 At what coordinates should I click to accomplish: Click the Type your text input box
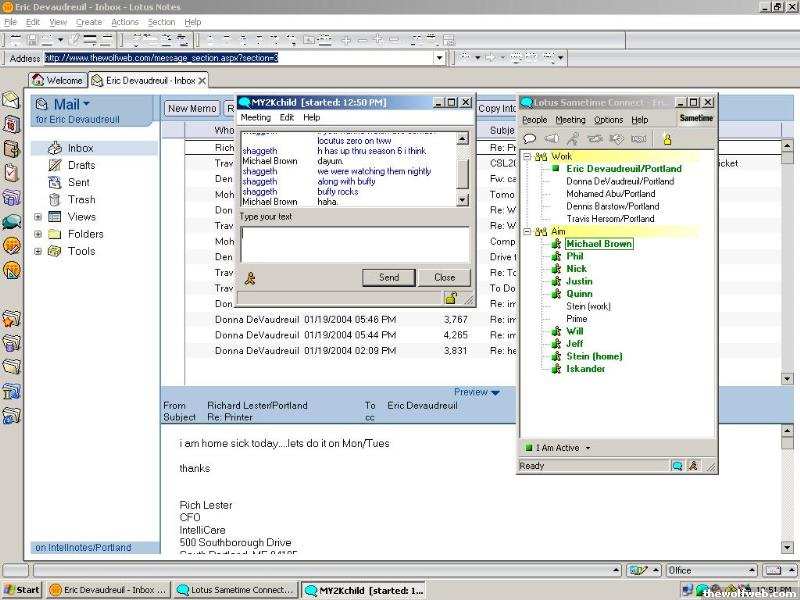(x=355, y=244)
